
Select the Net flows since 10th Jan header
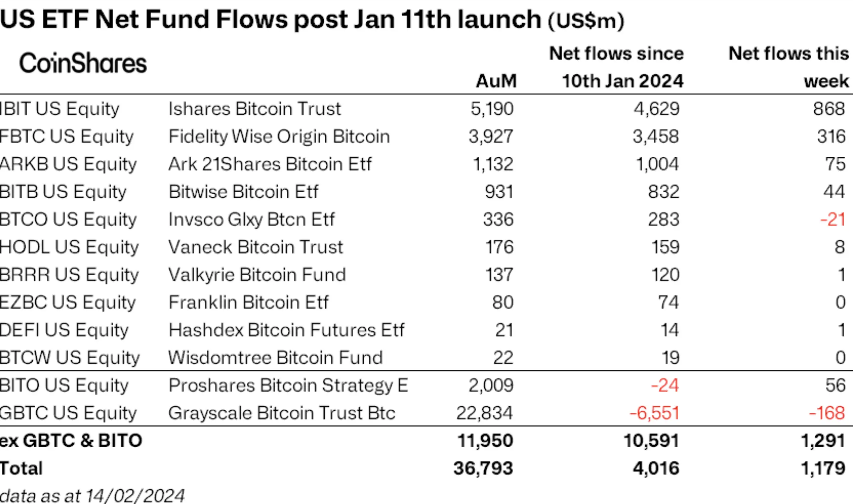point(616,67)
